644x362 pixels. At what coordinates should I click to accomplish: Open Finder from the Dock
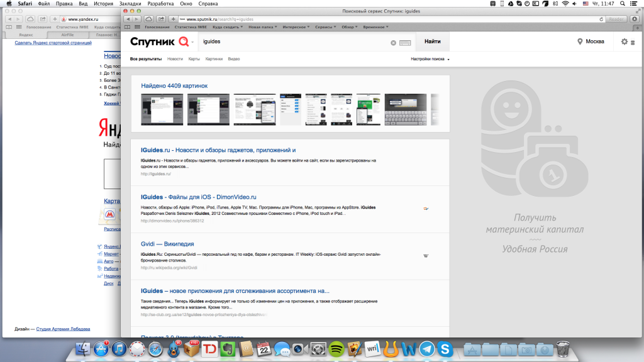pos(83,349)
